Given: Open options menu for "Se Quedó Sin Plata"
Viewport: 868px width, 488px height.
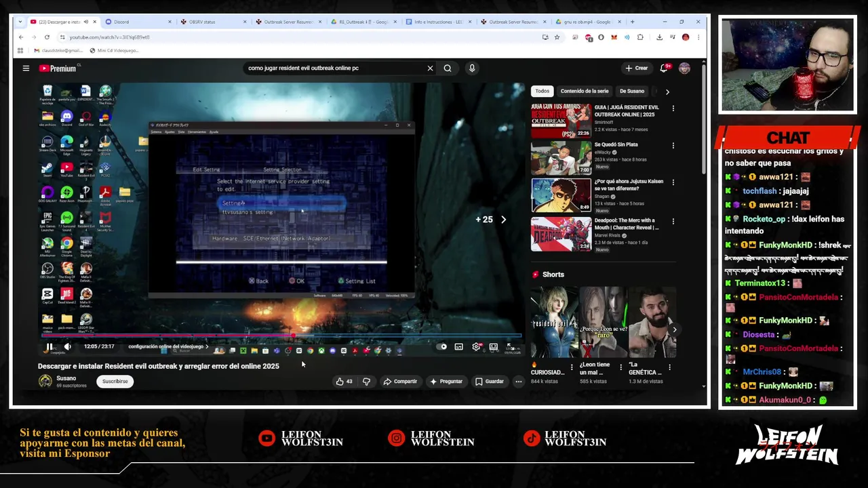Looking at the screenshot, I should point(673,146).
